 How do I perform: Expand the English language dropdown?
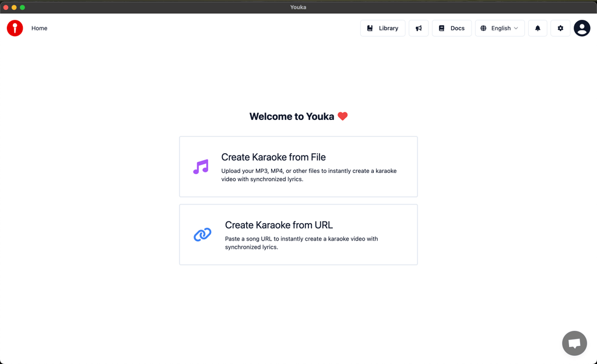tap(500, 28)
